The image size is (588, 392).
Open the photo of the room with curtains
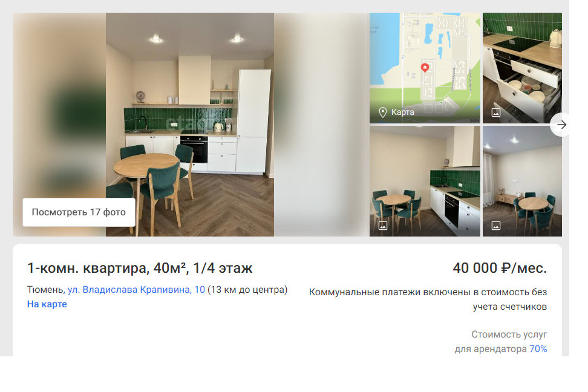tap(522, 181)
